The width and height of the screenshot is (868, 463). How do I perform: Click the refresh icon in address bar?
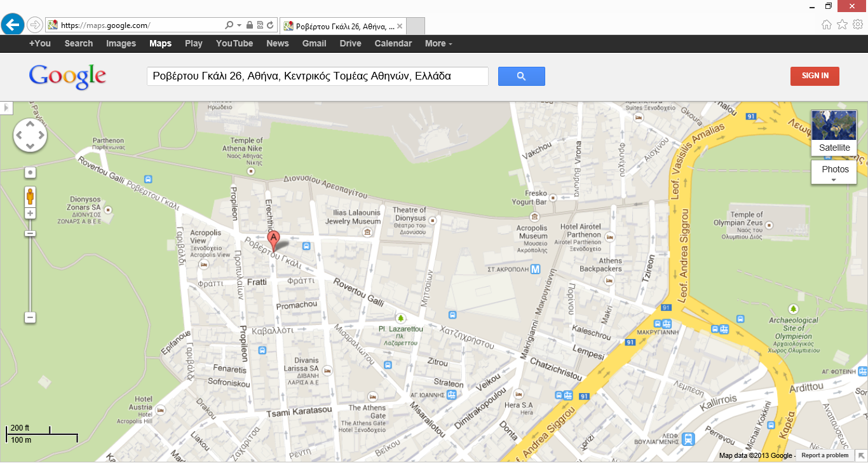click(x=270, y=25)
